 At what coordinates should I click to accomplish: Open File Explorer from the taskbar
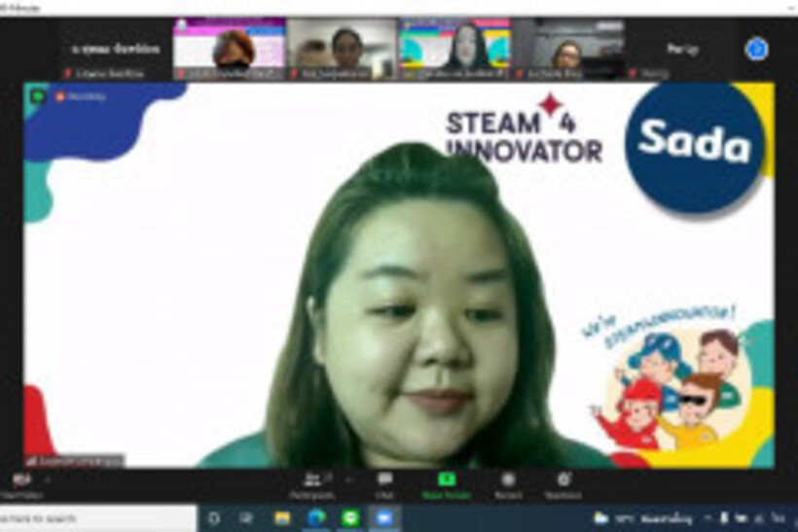(281, 518)
